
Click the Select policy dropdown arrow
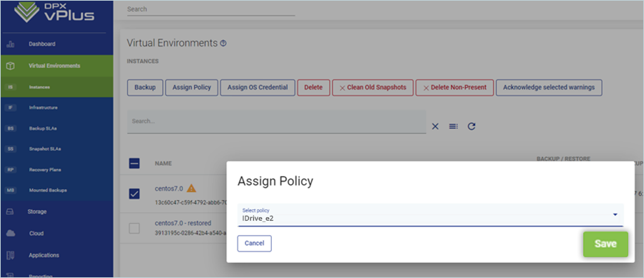615,215
